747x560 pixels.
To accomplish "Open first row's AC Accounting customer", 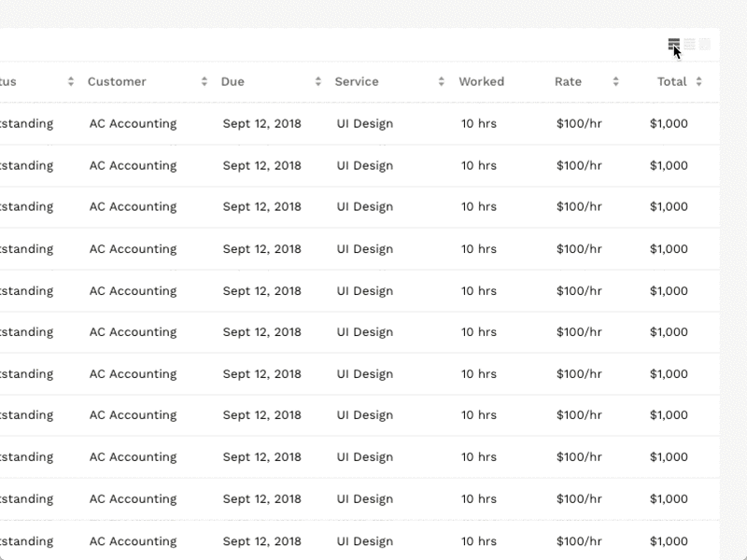I will [133, 123].
